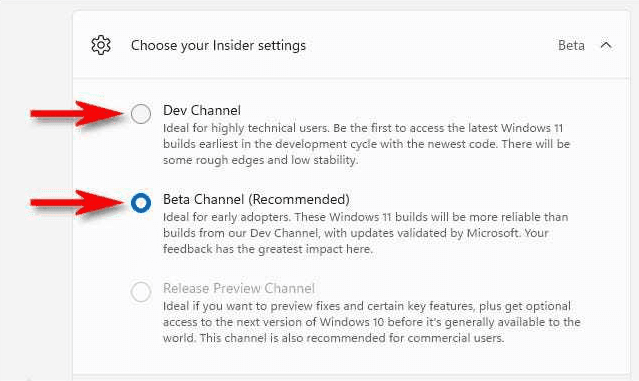Select the Release Preview Channel radio button
639x381 pixels.
point(141,292)
